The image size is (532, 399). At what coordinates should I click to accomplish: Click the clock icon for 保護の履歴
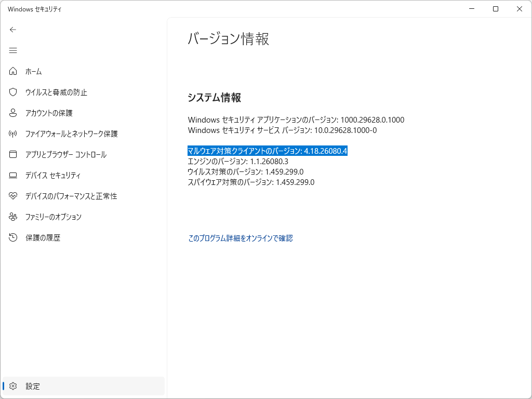[13, 237]
